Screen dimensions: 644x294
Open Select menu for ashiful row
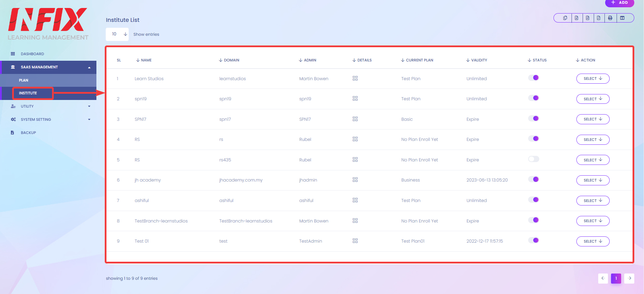[593, 201]
